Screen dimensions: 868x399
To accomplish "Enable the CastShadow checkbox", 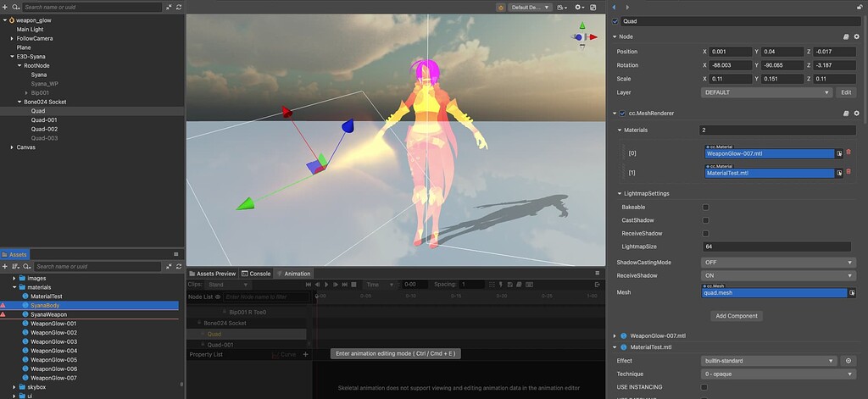I will tap(705, 220).
